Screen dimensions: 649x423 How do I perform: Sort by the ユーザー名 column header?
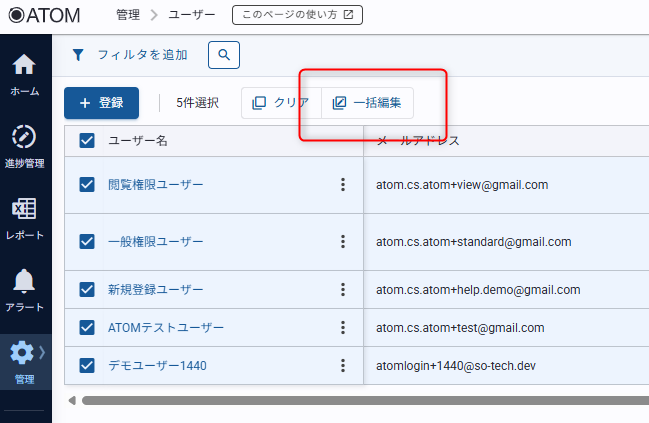click(x=137, y=141)
